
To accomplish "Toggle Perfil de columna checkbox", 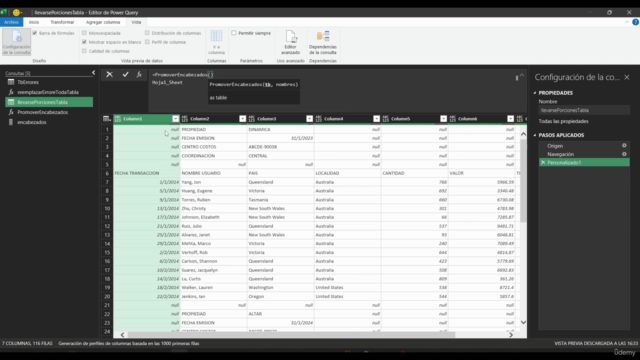I will tap(147, 42).
